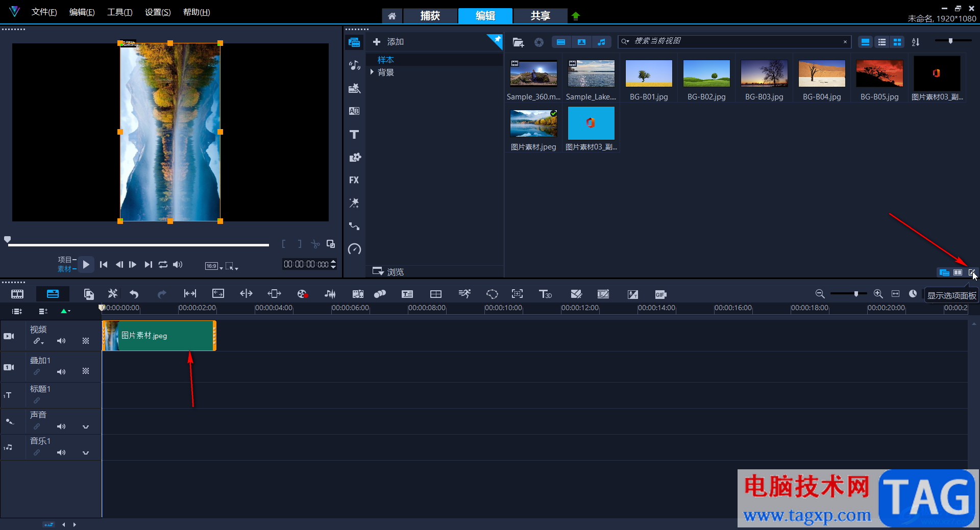The image size is (980, 530).
Task: Switch to the 共享 tab
Action: [x=540, y=16]
